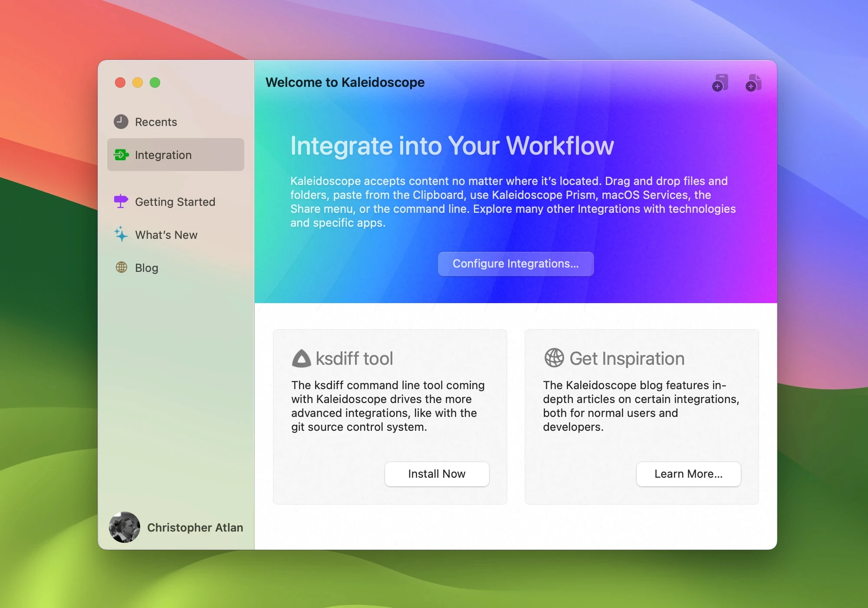Click the Get Inspiration globe icon
This screenshot has width=868, height=608.
[553, 358]
